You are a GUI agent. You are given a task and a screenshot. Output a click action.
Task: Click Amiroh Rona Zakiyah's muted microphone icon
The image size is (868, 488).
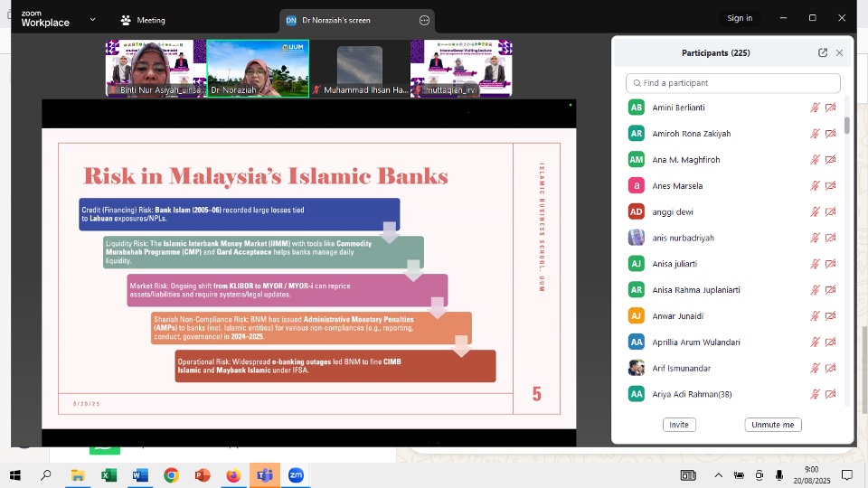pyautogui.click(x=815, y=134)
